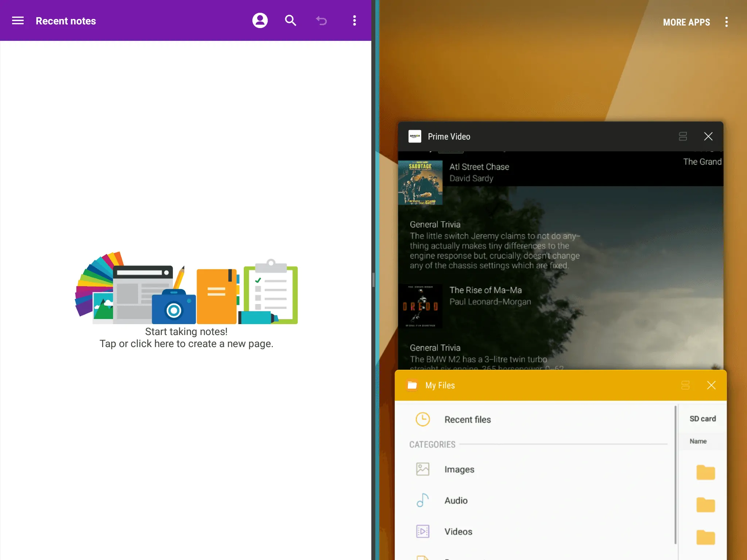Click the My Files list scrollbar

tap(675, 474)
